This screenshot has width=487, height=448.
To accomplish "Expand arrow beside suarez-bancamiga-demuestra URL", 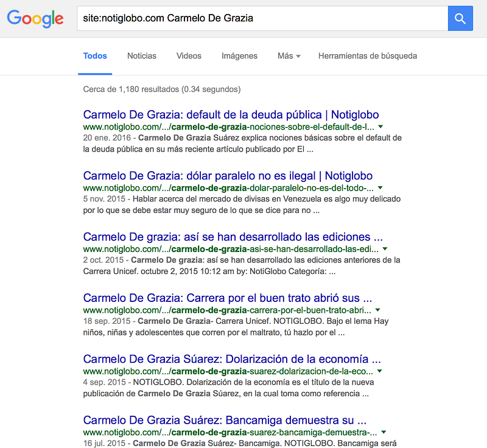I will tap(384, 432).
